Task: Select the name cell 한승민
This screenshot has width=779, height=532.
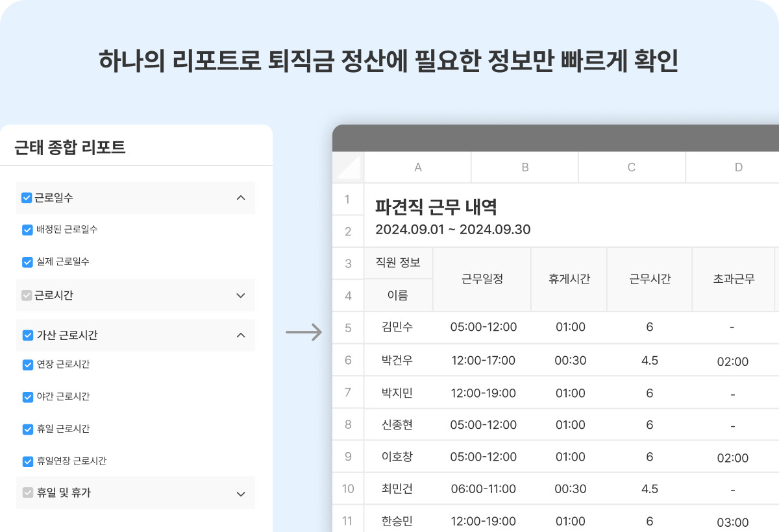Action: (397, 521)
